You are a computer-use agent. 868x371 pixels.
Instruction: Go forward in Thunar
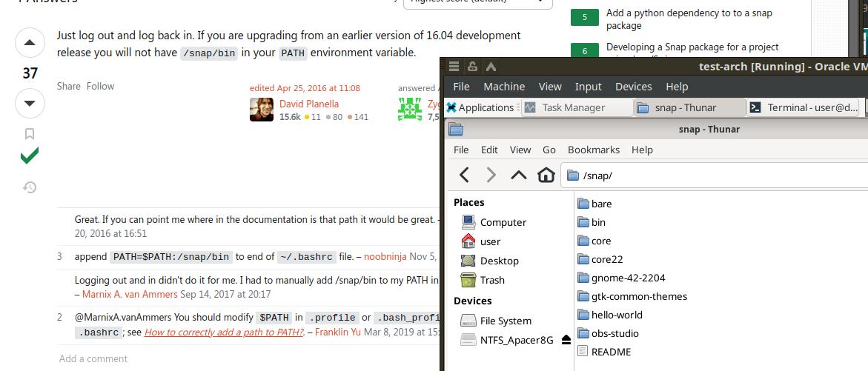coord(491,176)
